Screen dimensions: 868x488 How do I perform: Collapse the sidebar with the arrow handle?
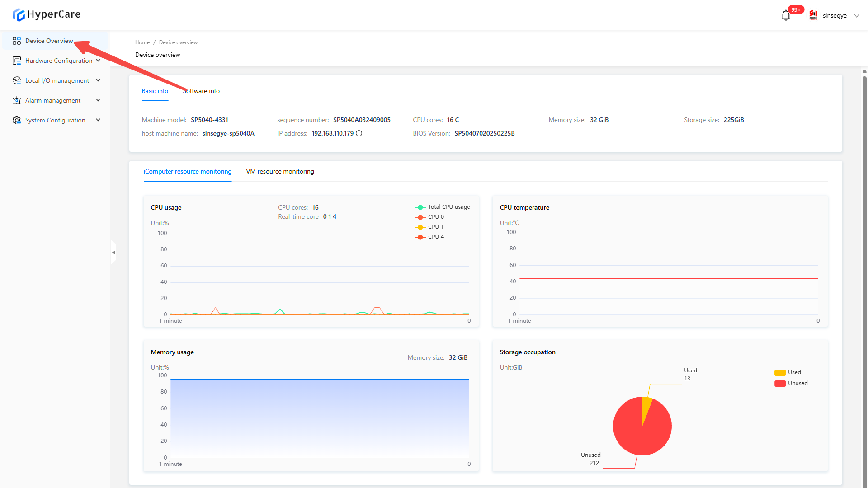113,253
